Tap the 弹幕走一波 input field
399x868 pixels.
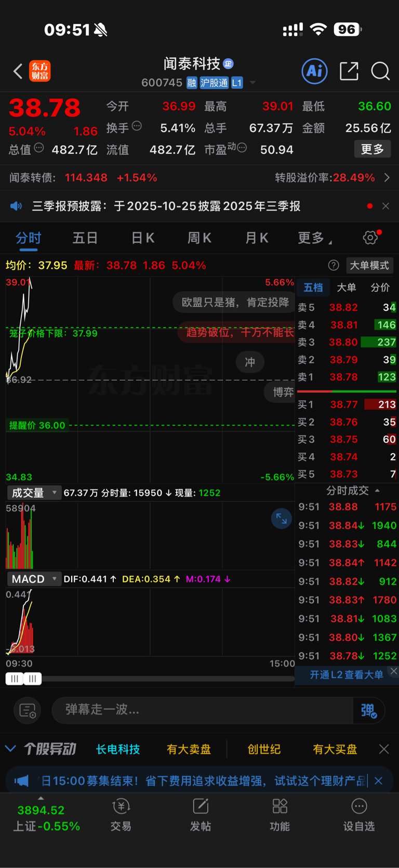click(203, 710)
